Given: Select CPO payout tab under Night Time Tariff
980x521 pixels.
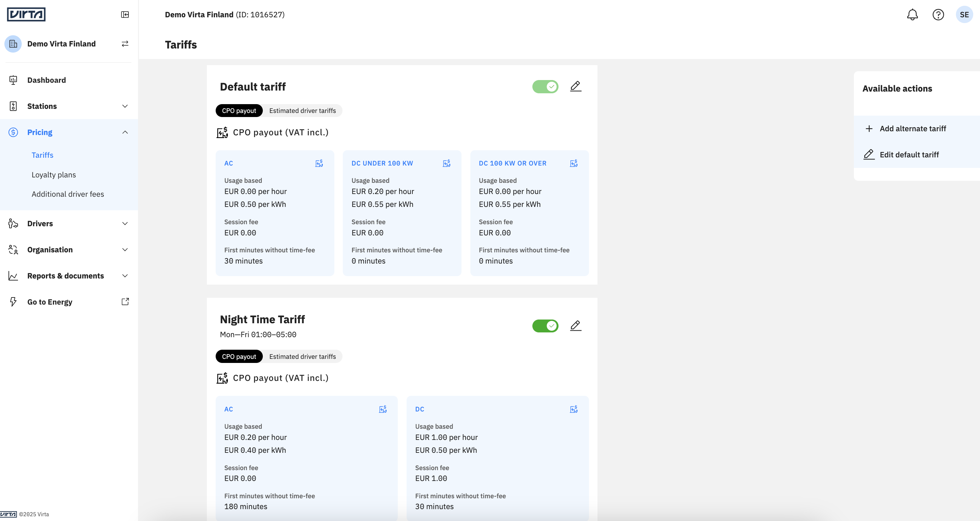Looking at the screenshot, I should coord(239,356).
